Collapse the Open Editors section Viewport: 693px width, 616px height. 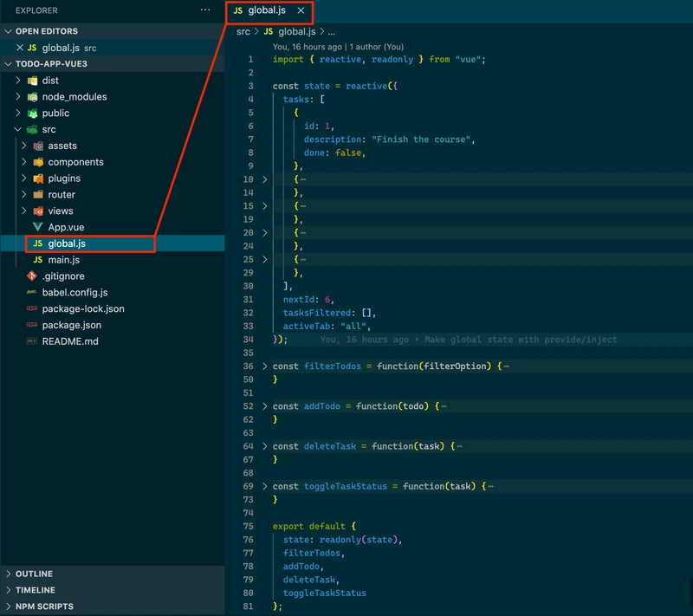(x=8, y=31)
